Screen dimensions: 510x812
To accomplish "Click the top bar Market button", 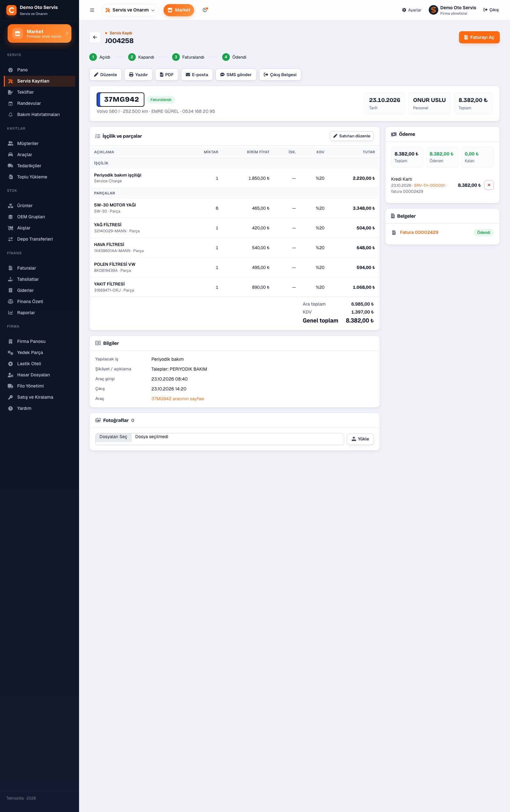I will pyautogui.click(x=179, y=10).
